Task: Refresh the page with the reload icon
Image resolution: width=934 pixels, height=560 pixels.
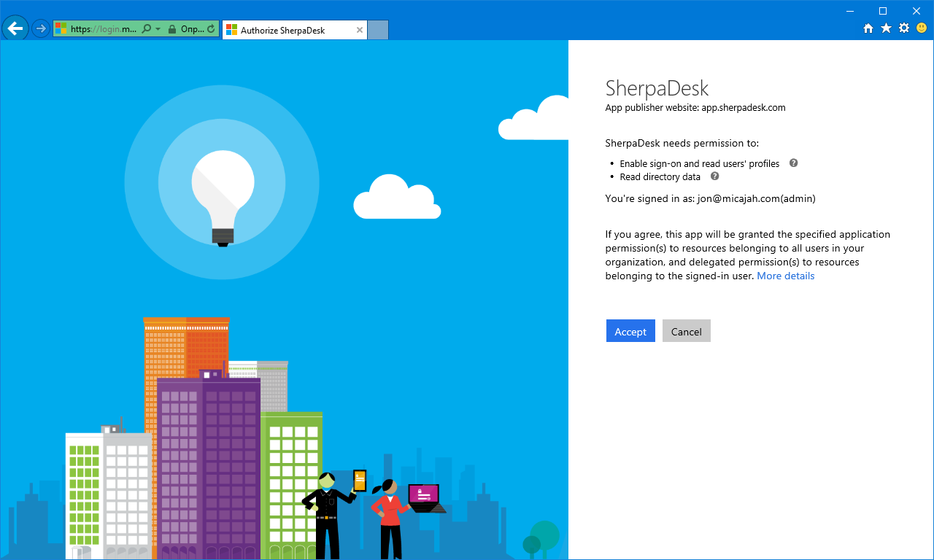Action: coord(212,28)
